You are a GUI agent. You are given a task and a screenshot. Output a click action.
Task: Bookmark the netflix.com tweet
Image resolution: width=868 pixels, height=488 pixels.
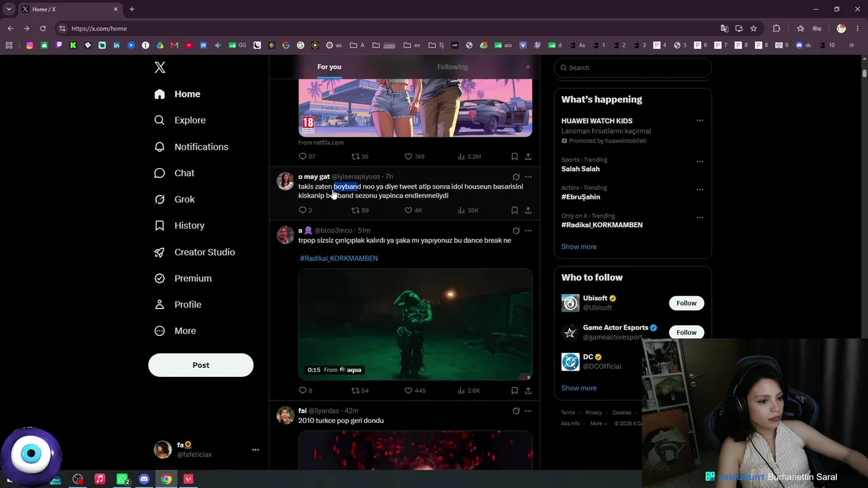pos(515,157)
